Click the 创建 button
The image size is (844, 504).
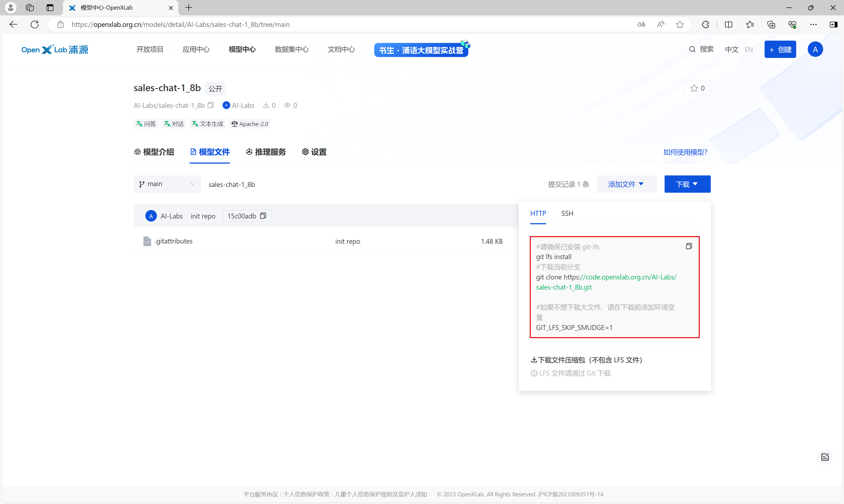(x=780, y=50)
